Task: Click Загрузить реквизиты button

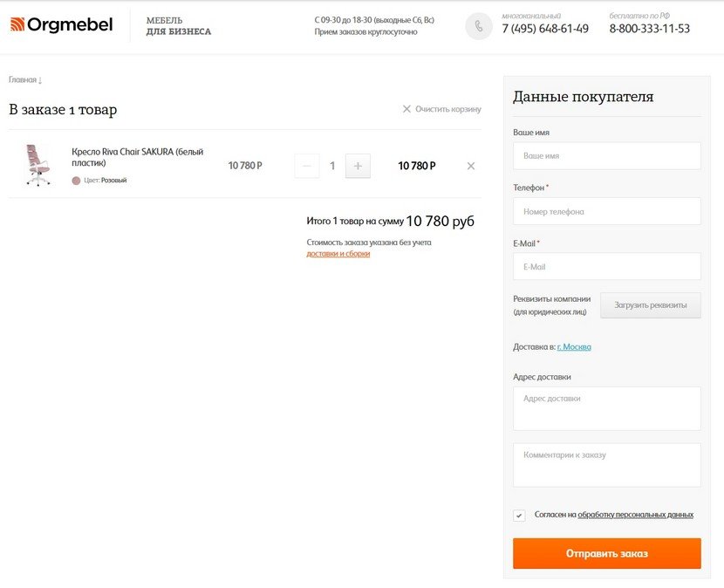Action: [x=650, y=305]
